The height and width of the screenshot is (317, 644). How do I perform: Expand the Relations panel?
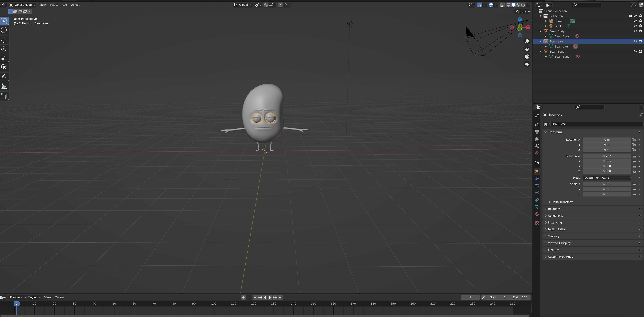554,209
